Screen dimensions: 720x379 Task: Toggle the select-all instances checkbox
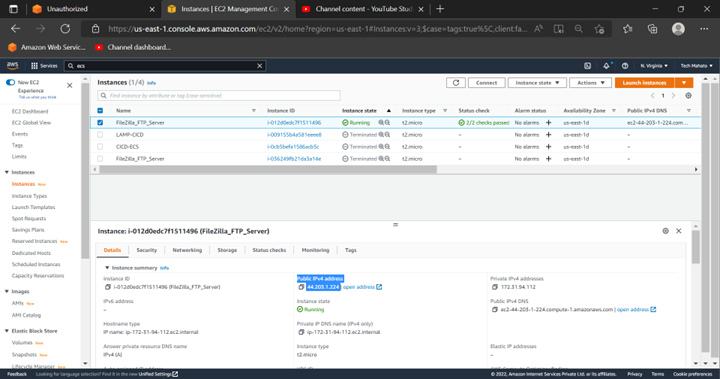coord(100,111)
